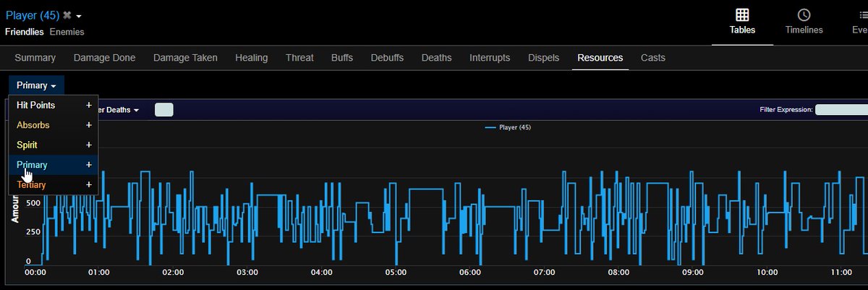
Task: Go to the Resources tab
Action: tap(600, 58)
